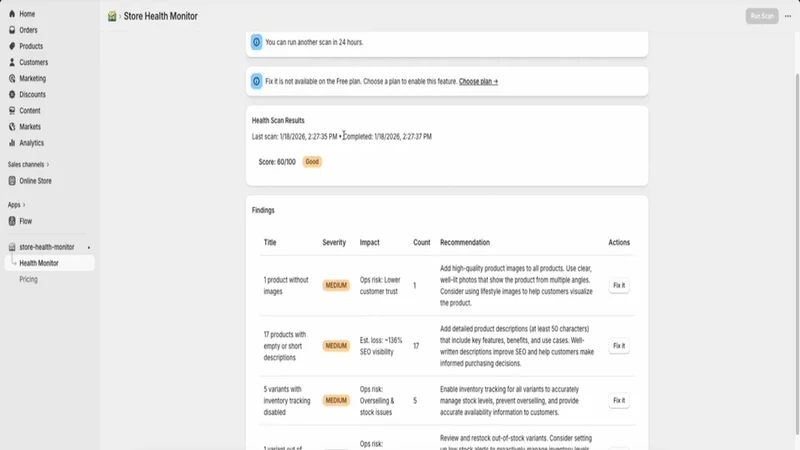The width and height of the screenshot is (800, 450).
Task: Click the Run Scan button
Action: point(762,16)
